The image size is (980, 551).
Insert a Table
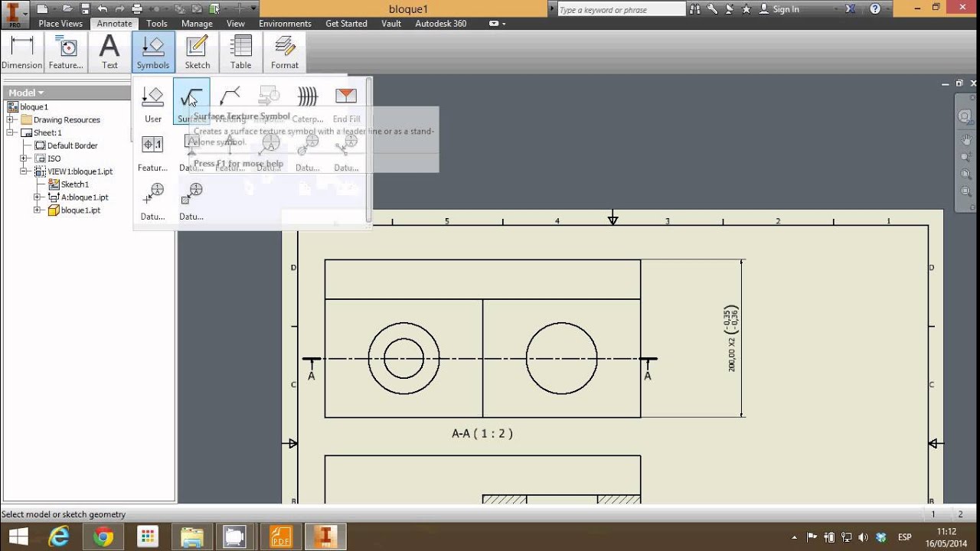pyautogui.click(x=241, y=52)
